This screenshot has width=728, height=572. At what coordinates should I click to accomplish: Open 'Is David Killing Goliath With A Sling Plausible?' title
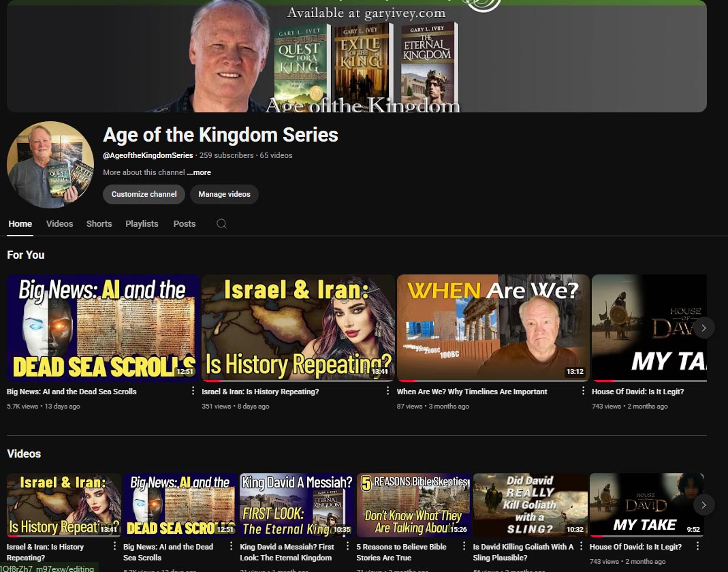[x=523, y=552]
